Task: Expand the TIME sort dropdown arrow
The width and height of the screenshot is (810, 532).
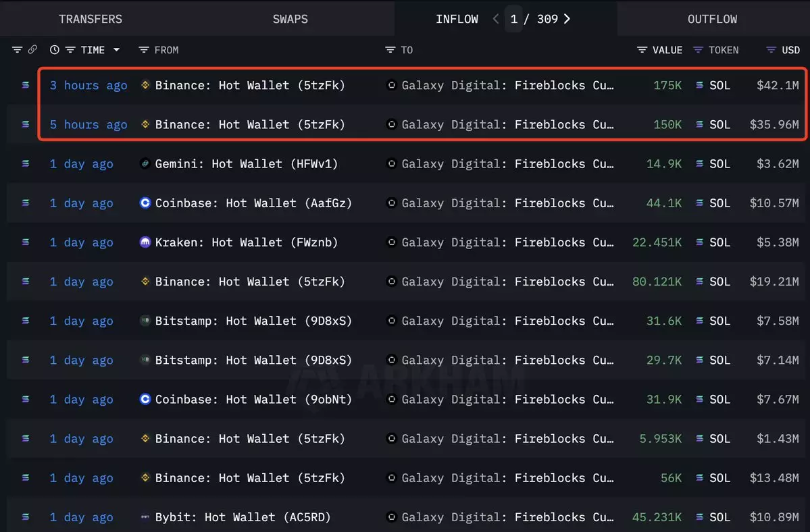Action: (116, 49)
